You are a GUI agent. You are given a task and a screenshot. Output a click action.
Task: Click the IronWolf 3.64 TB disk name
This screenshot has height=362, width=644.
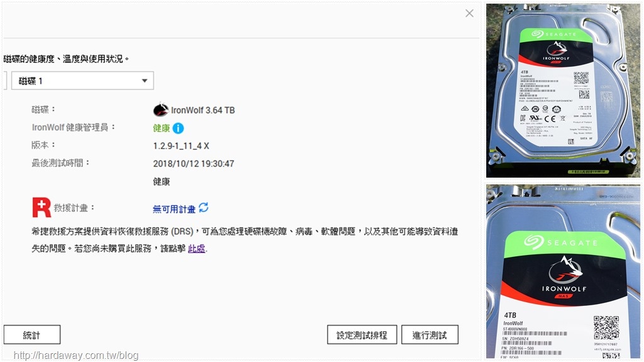pos(203,110)
